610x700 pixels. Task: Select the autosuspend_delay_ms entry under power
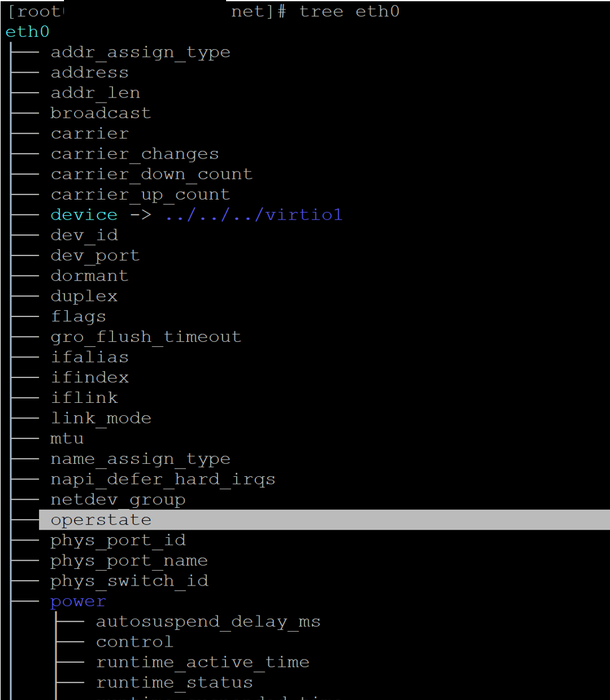pyautogui.click(x=208, y=622)
